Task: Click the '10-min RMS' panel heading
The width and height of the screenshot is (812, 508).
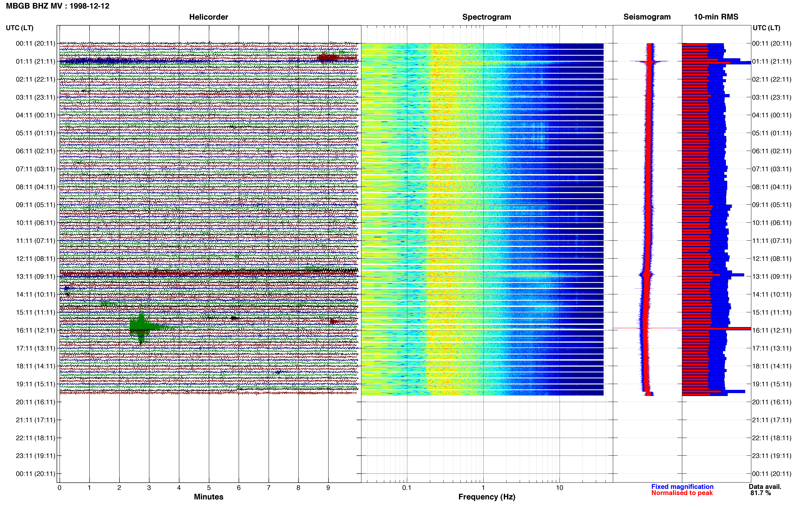Action: (x=716, y=17)
